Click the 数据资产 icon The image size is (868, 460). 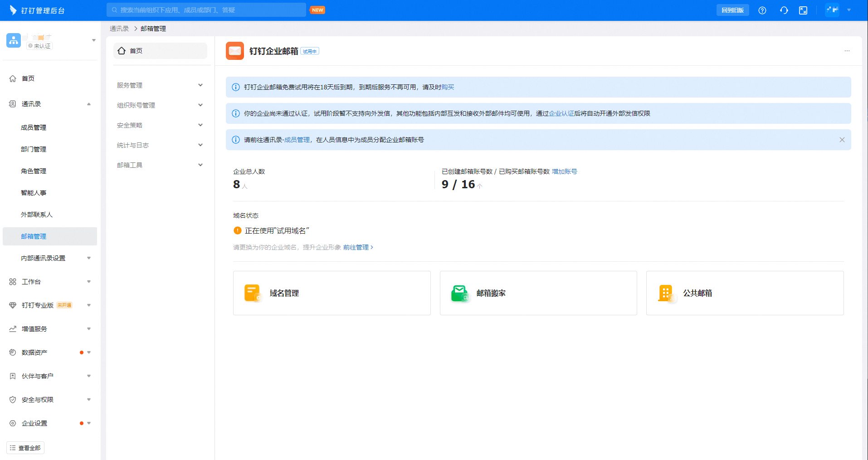click(13, 352)
